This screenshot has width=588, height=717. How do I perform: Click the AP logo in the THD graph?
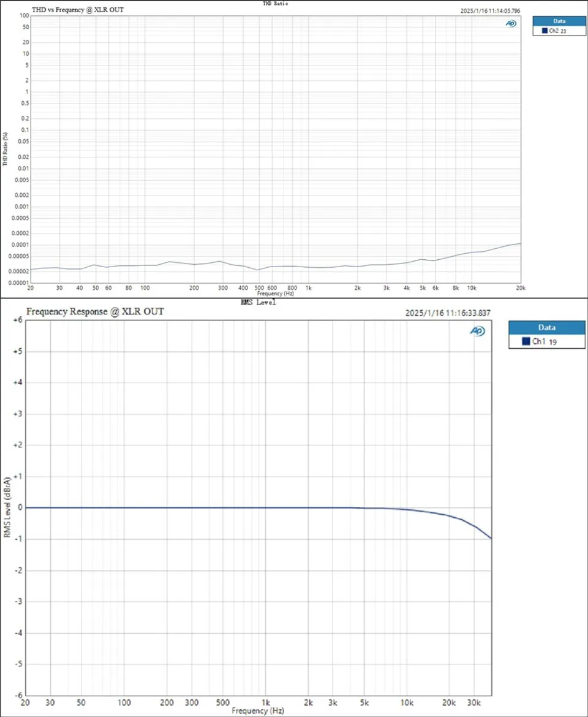(511, 23)
